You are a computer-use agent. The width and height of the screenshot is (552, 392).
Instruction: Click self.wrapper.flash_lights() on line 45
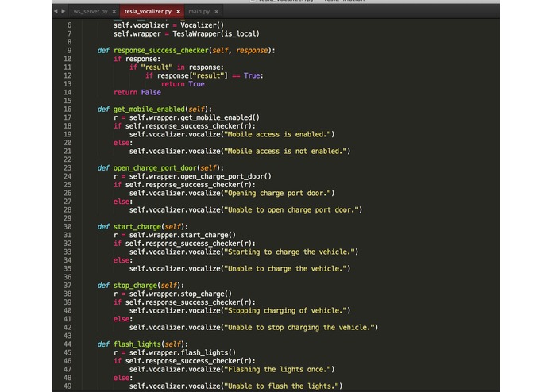click(x=183, y=352)
